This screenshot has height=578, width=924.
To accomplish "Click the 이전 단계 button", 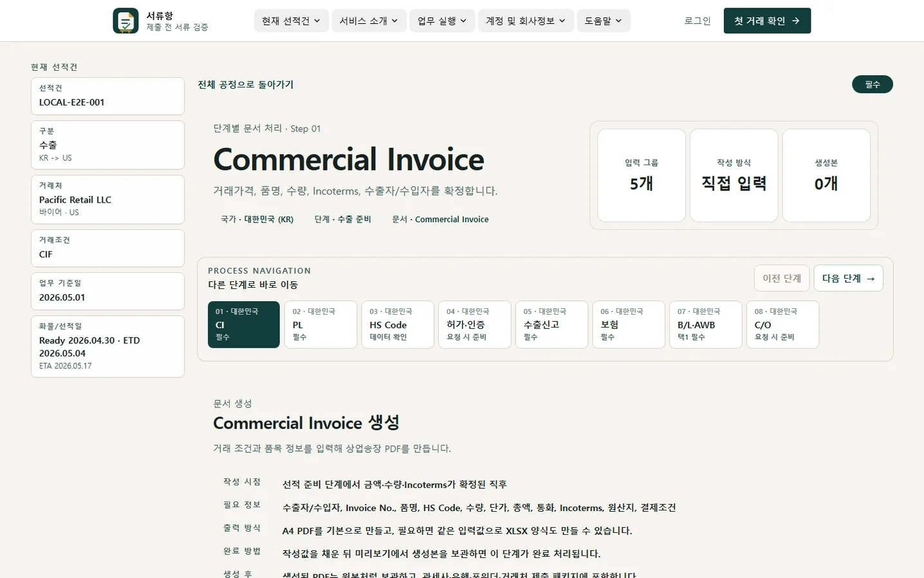I will point(782,278).
